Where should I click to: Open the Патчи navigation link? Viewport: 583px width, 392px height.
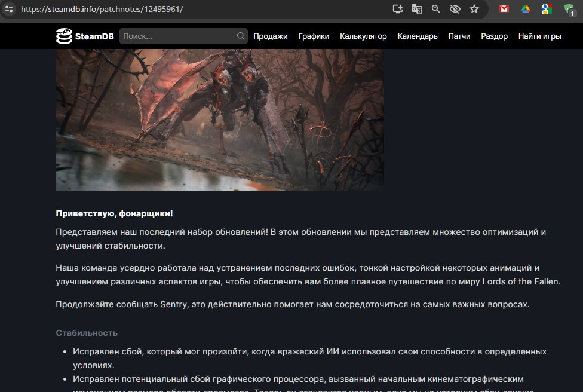point(459,36)
